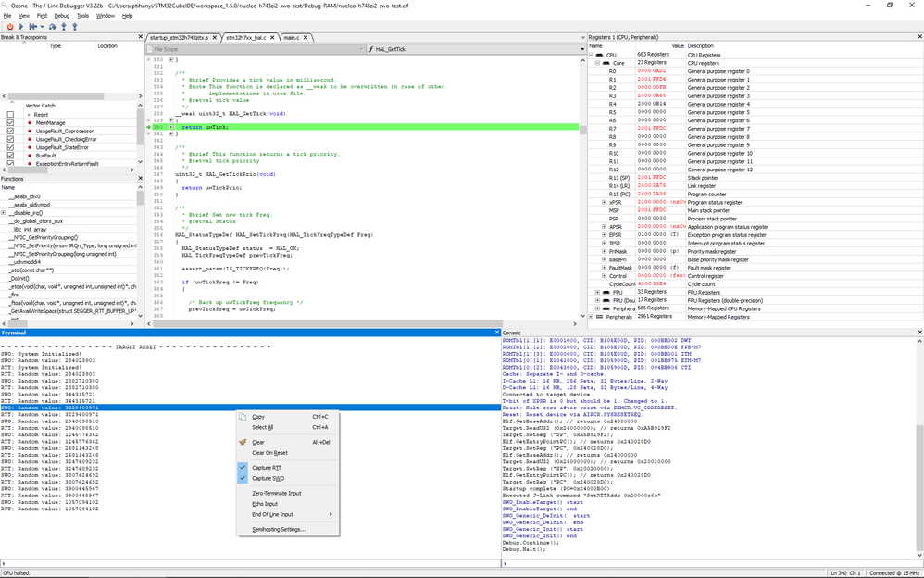Image resolution: width=924 pixels, height=578 pixels.
Task: Uncheck the MemManage vector catch checkbox
Action: point(10,122)
